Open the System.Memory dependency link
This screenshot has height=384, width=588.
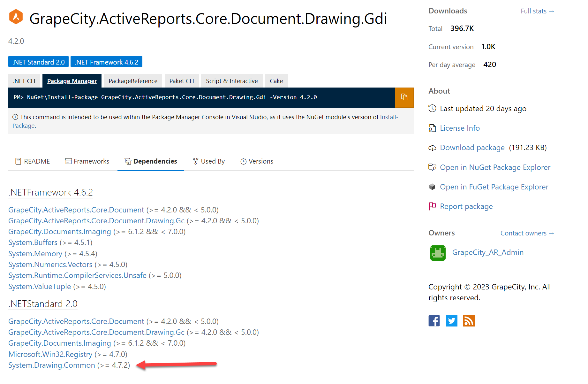point(35,254)
